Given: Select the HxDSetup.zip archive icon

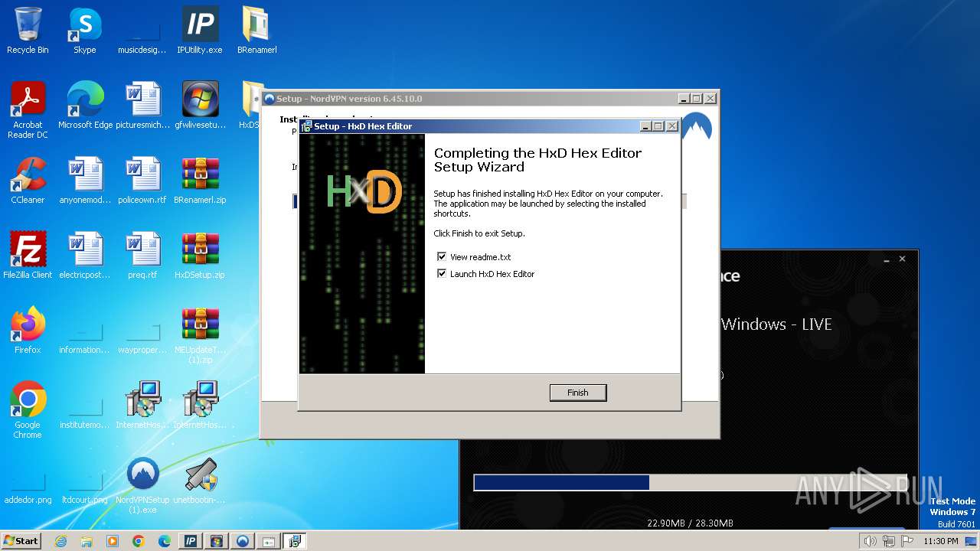Looking at the screenshot, I should [x=200, y=256].
